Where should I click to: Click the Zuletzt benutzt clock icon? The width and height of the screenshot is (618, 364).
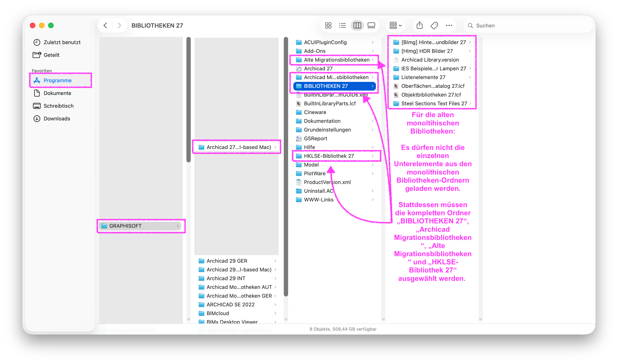pyautogui.click(x=37, y=42)
